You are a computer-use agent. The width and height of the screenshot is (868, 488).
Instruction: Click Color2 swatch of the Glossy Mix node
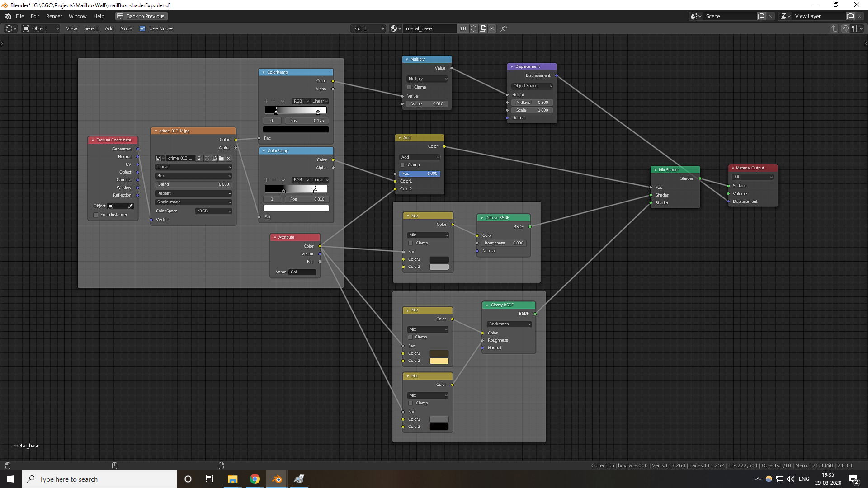pos(439,361)
